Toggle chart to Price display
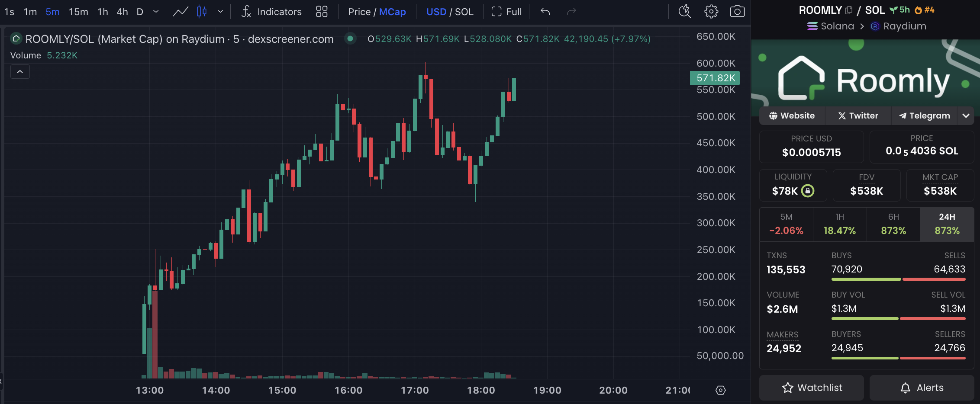 point(359,12)
